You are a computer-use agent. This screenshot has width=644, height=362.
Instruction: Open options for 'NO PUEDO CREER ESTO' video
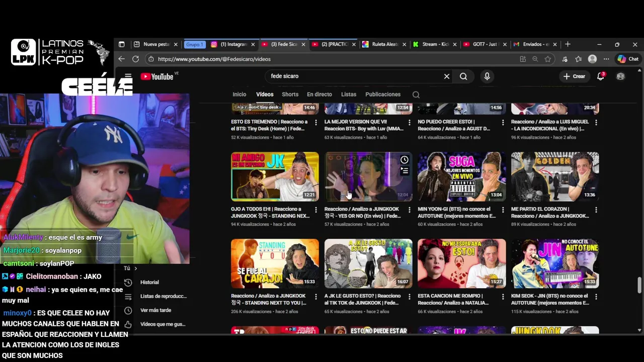point(503,123)
